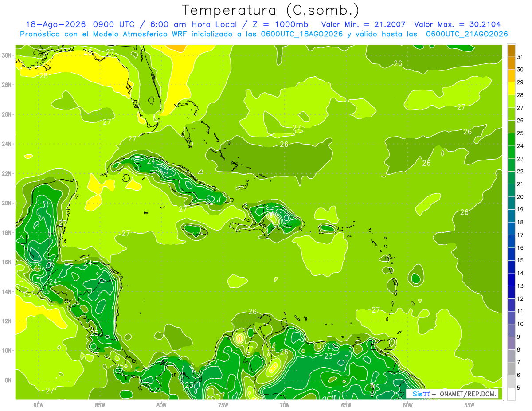532x411 pixels.
Task: Click the 28N latitude axis label
Action: coord(7,85)
